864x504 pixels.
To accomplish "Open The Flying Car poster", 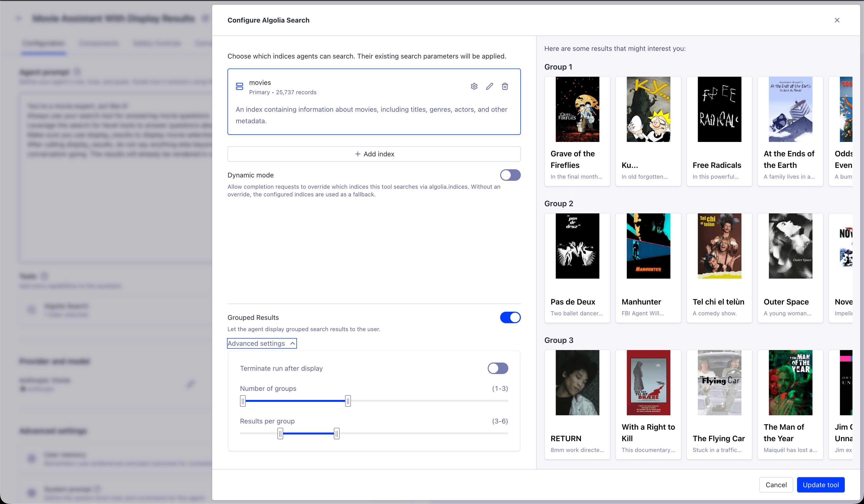I will click(719, 383).
